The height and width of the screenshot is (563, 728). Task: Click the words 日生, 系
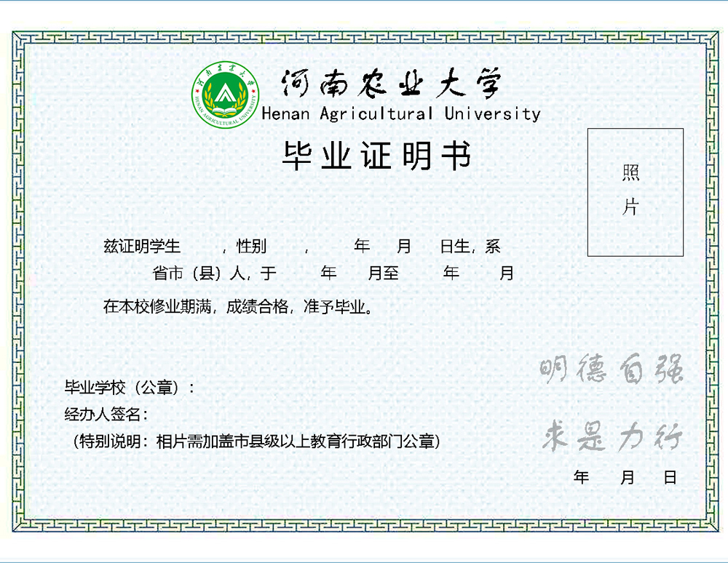coord(470,247)
